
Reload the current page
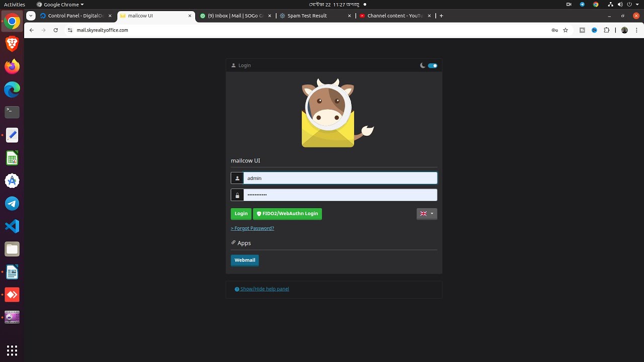56,30
